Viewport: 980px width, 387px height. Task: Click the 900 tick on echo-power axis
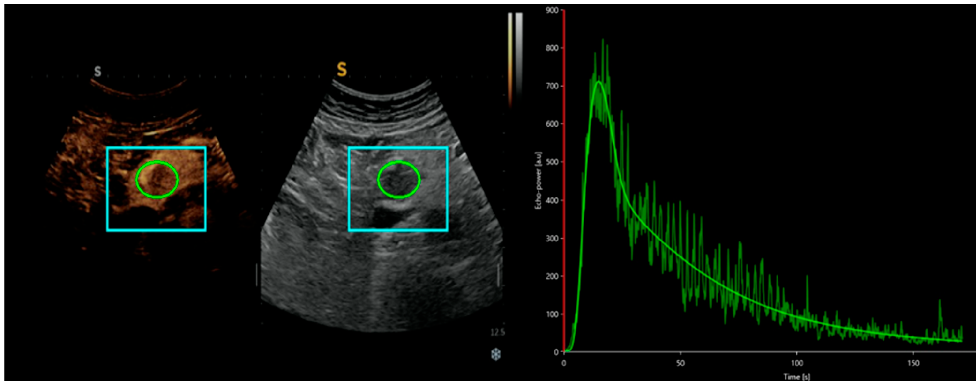553,10
